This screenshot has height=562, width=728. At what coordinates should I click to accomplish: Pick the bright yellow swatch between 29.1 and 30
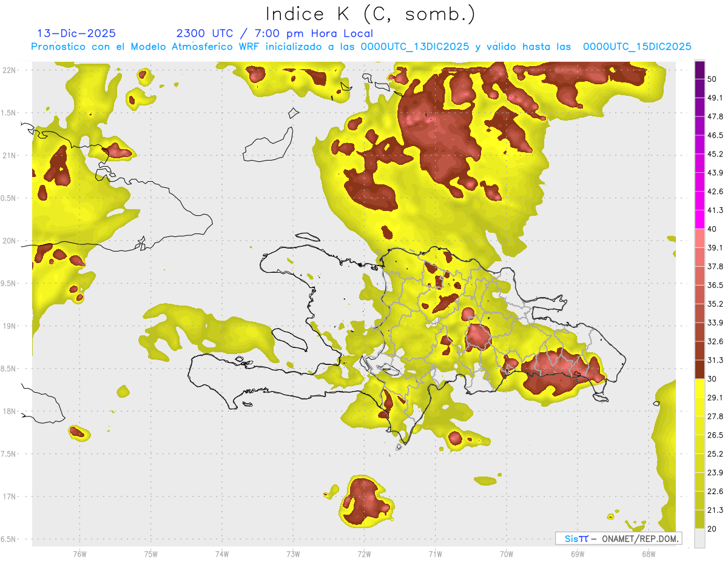(x=699, y=389)
